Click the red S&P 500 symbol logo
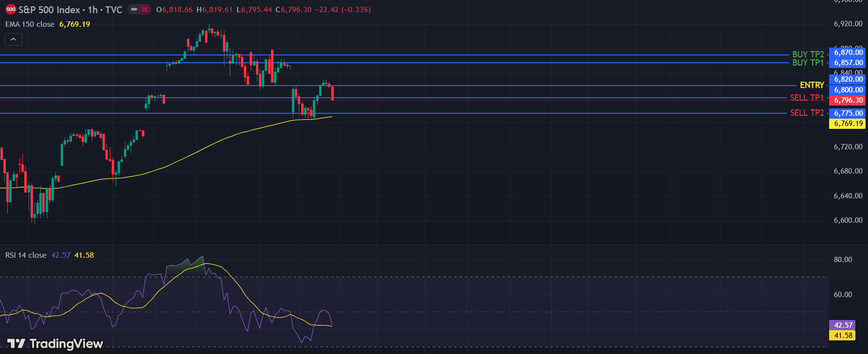The width and height of the screenshot is (868, 354). point(11,10)
